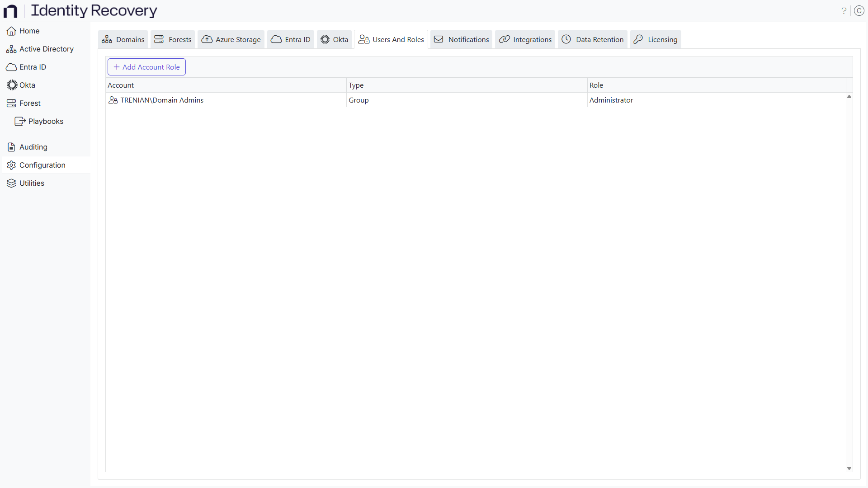Open the help question mark icon
The image size is (868, 488).
[844, 10]
